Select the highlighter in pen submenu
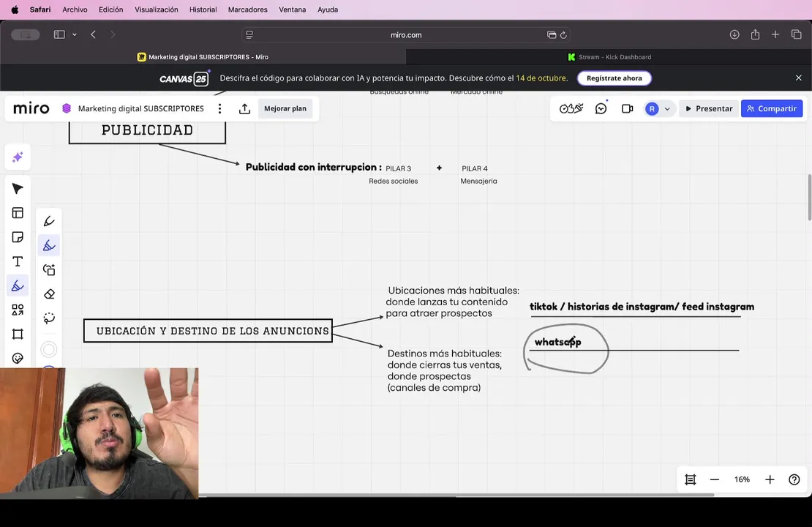Screen dimensions: 812x527 (49, 246)
